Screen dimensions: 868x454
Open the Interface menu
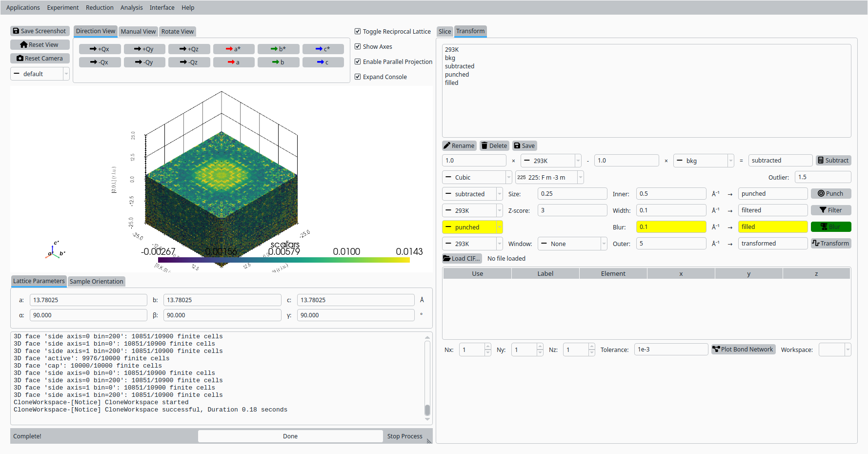coord(162,7)
